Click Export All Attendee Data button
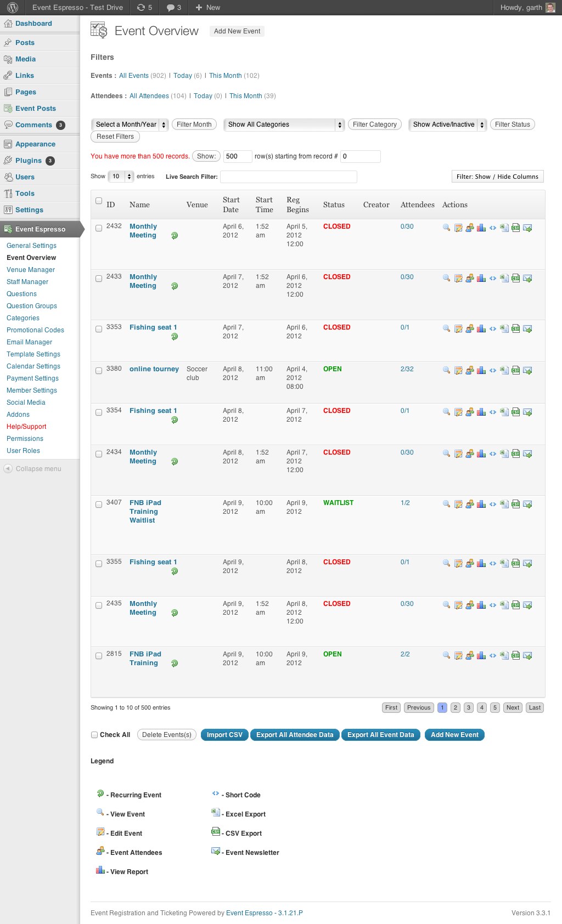This screenshot has height=924, width=562. point(295,735)
